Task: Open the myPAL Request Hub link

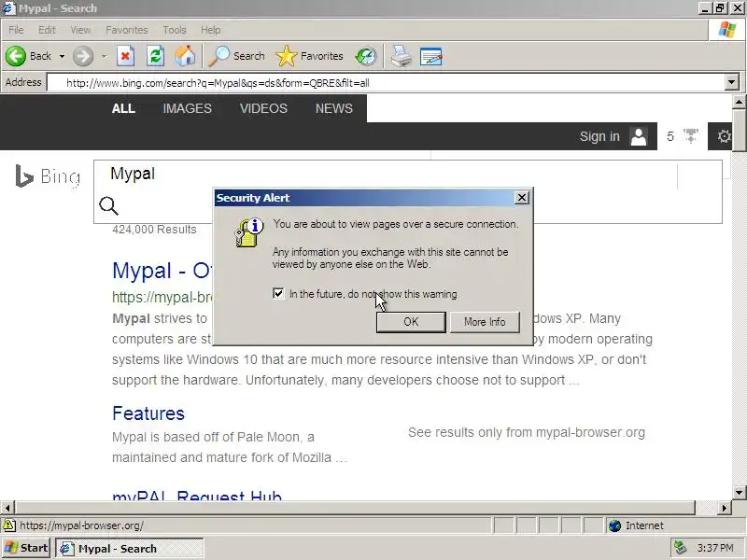Action: pyautogui.click(x=197, y=496)
